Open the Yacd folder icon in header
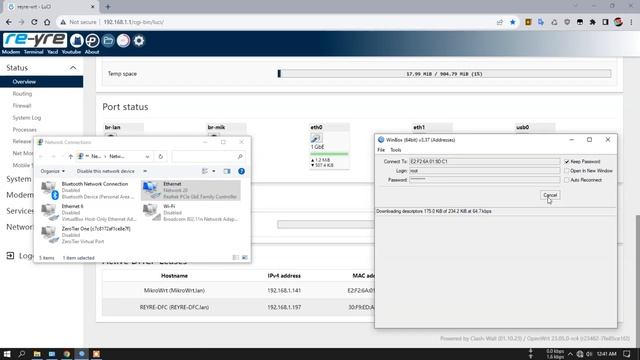The width and height of the screenshot is (640, 360). point(108,40)
